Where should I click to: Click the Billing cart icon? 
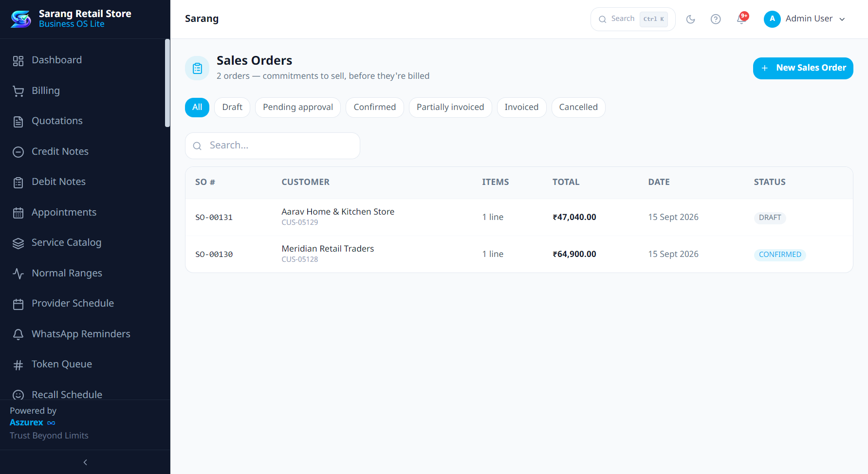point(18,91)
